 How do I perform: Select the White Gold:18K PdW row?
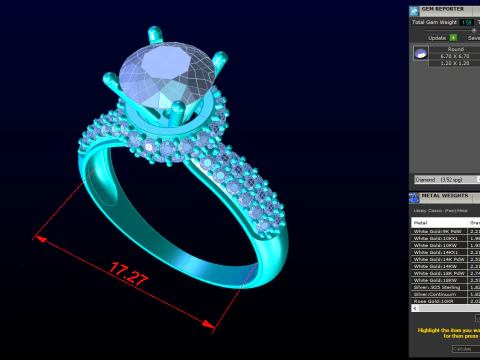click(x=446, y=273)
